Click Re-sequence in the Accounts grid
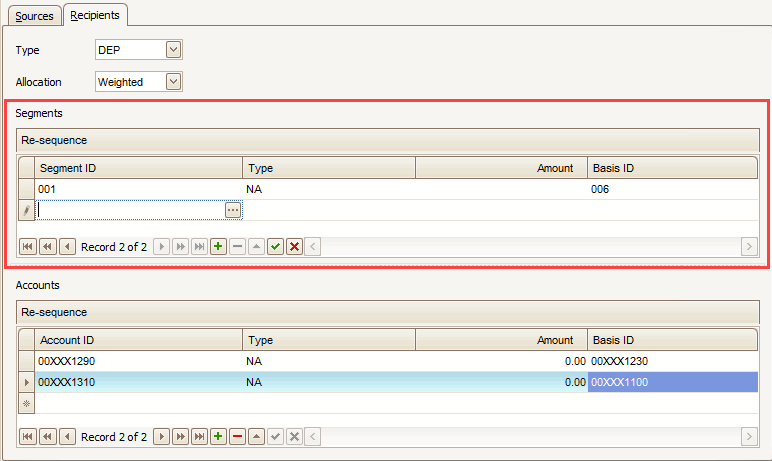 click(x=54, y=312)
